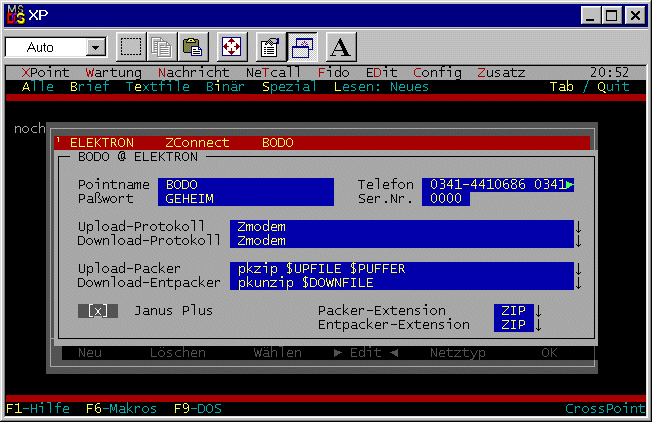
Task: Click the Mark selection toolbar icon
Action: click(x=131, y=47)
